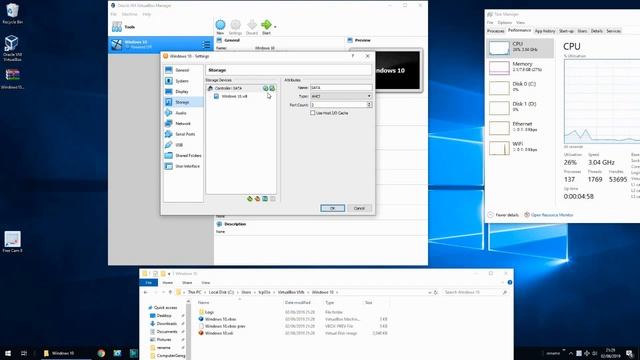Open User Interface settings icon
The height and width of the screenshot is (360, 640).
[x=169, y=166]
